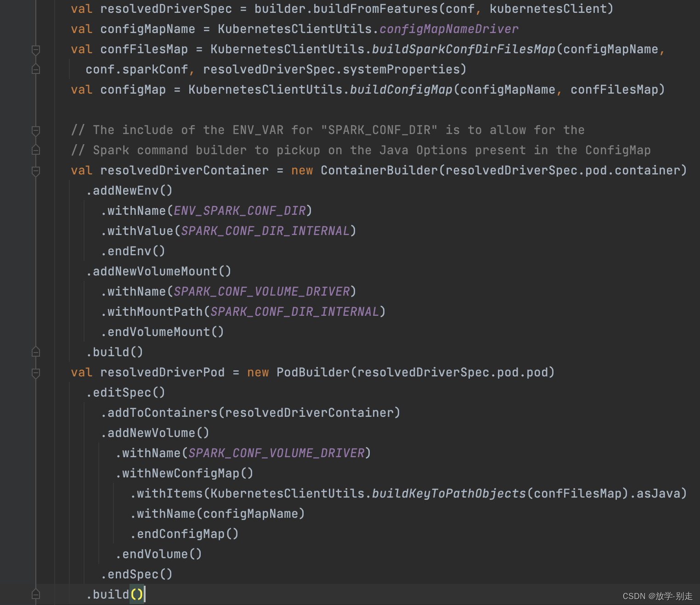Click systemProperties in resolvedDriverSpec.systemProperties
700x605 pixels.
(x=401, y=69)
